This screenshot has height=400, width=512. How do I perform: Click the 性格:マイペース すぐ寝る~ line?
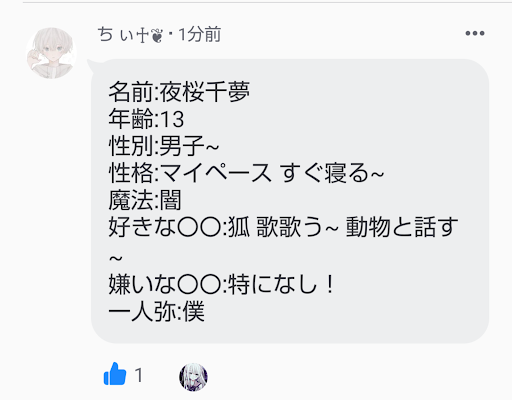pyautogui.click(x=246, y=173)
